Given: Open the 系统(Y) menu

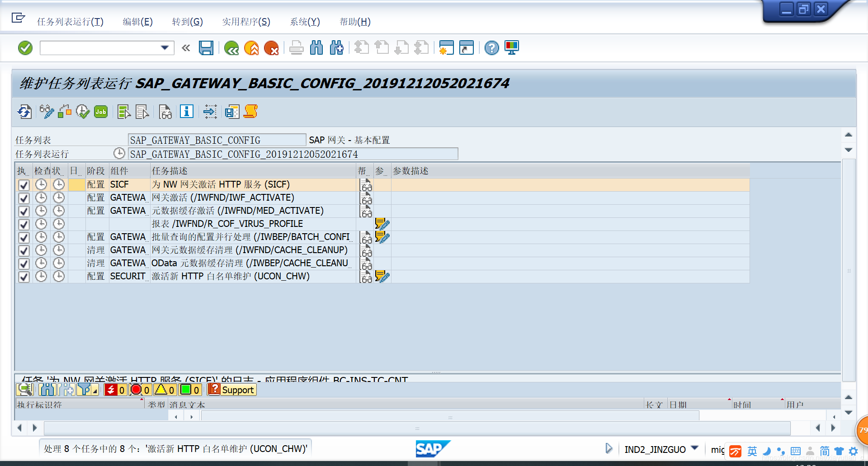Looking at the screenshot, I should pyautogui.click(x=304, y=22).
